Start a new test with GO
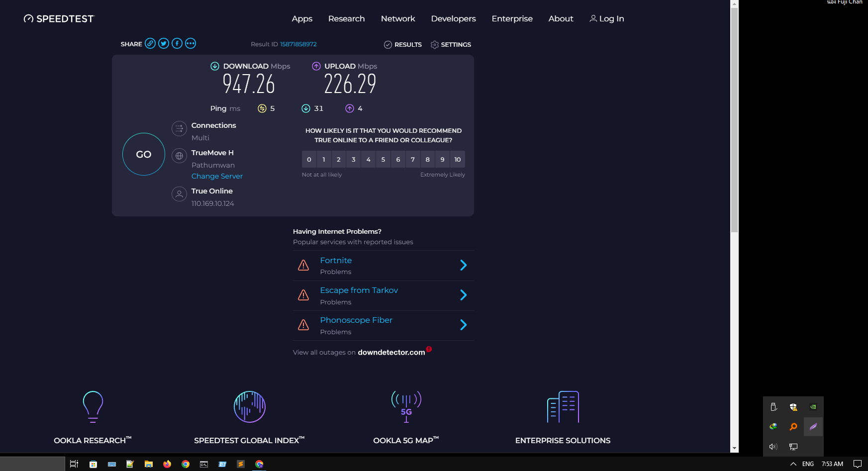This screenshot has height=471, width=868. click(x=144, y=154)
